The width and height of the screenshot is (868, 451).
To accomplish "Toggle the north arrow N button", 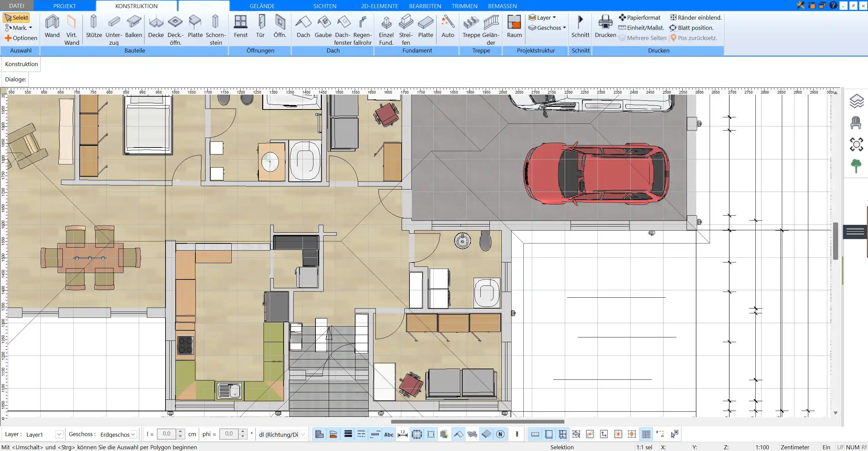I will click(500, 434).
